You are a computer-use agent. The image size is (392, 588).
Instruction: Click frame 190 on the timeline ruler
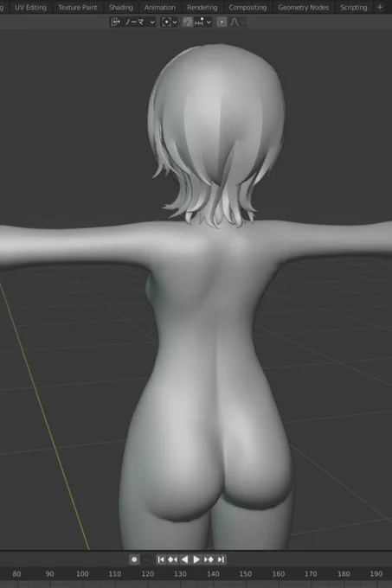click(x=376, y=574)
